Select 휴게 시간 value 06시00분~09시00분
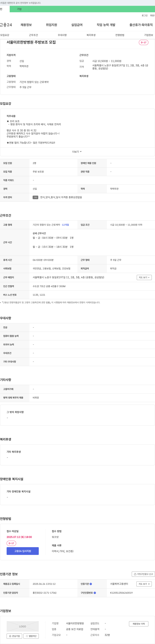The width and height of the screenshot is (155, 644). 43,260
